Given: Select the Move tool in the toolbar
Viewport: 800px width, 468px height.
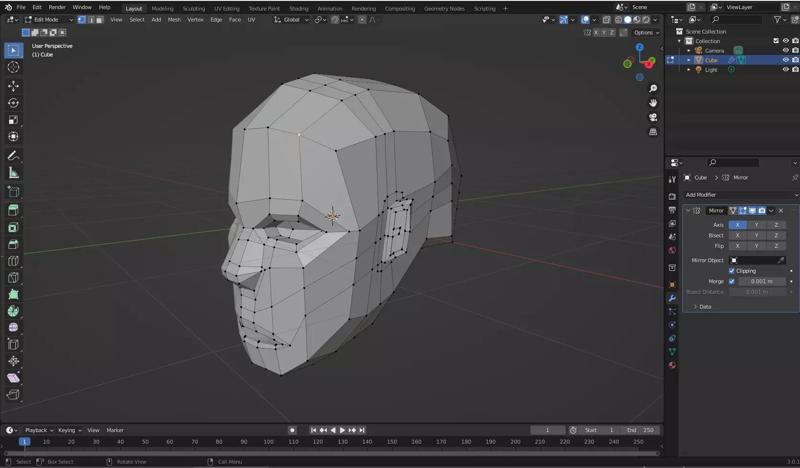Looking at the screenshot, I should [13, 85].
